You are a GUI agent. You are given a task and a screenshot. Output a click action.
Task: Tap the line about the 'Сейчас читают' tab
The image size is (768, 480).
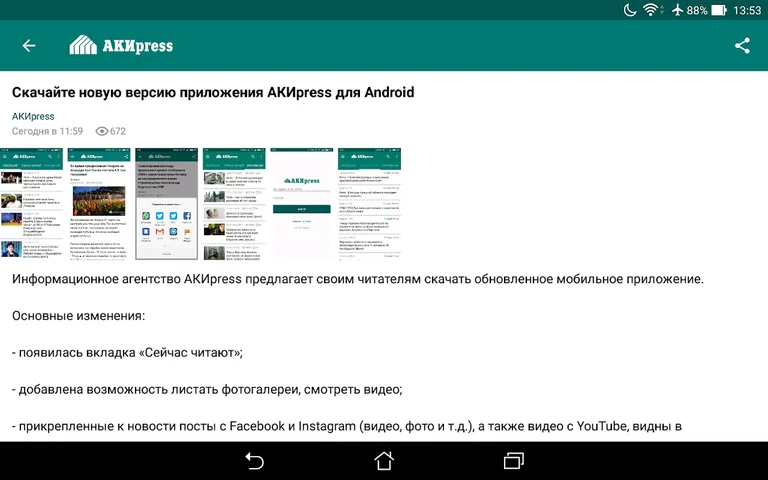tap(127, 353)
